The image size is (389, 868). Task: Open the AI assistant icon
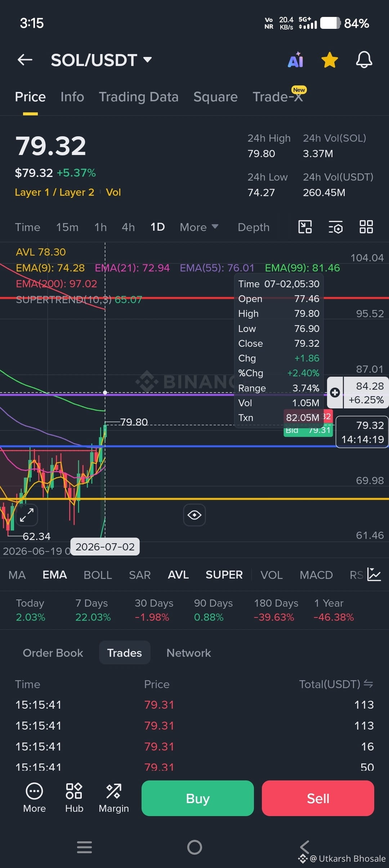296,60
